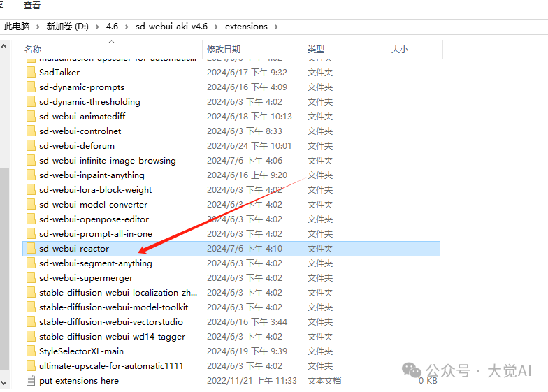Select the sd-webui-segment-anything folder icon
The width and height of the screenshot is (548, 392).
point(31,263)
